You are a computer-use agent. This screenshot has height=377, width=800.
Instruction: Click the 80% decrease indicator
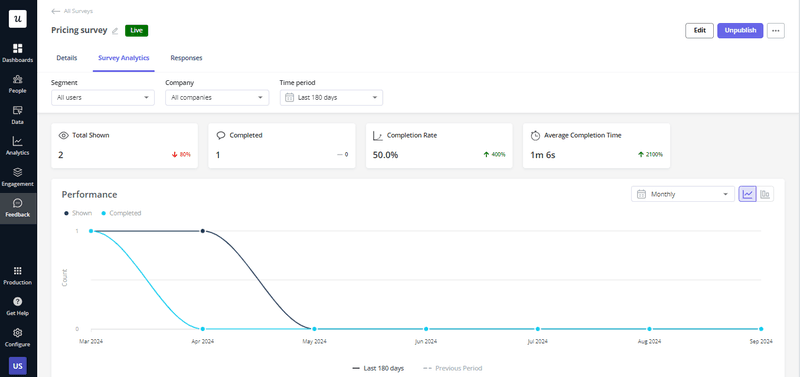pyautogui.click(x=181, y=155)
